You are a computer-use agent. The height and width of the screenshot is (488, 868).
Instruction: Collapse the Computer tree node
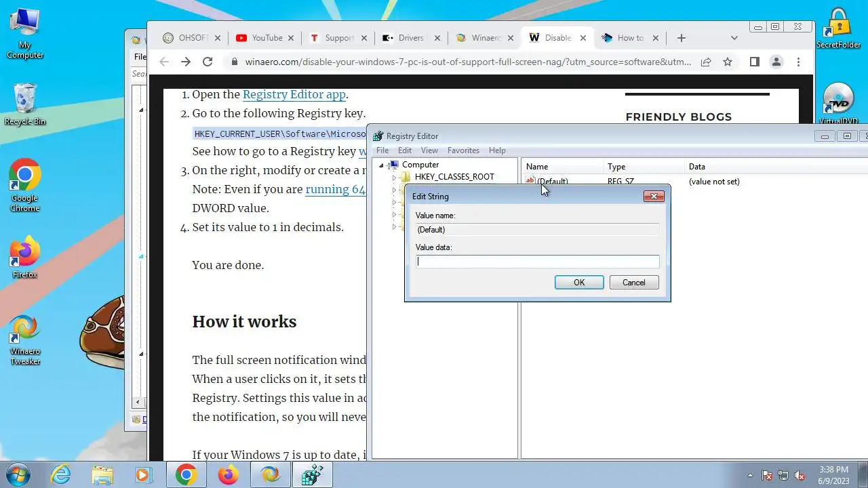pos(382,165)
